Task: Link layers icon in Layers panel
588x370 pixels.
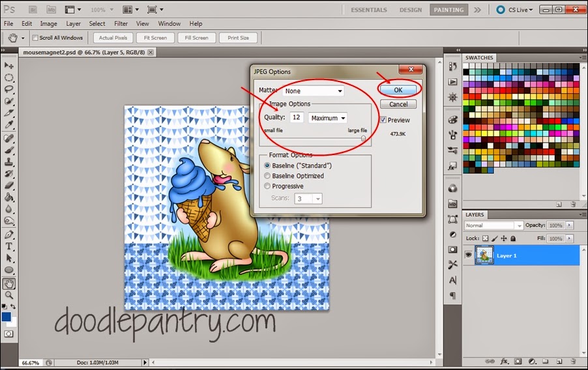Action: (490, 362)
